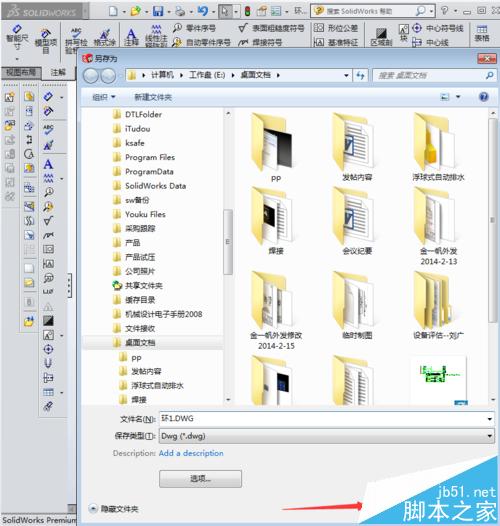Click the Centerline (中心线) tool
Screen dimensions: 500x526
[430, 42]
